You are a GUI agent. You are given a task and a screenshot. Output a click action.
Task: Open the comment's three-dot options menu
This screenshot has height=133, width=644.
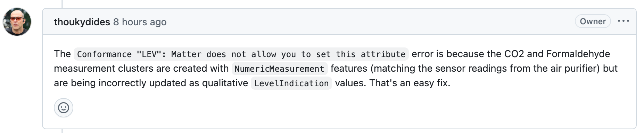point(624,21)
